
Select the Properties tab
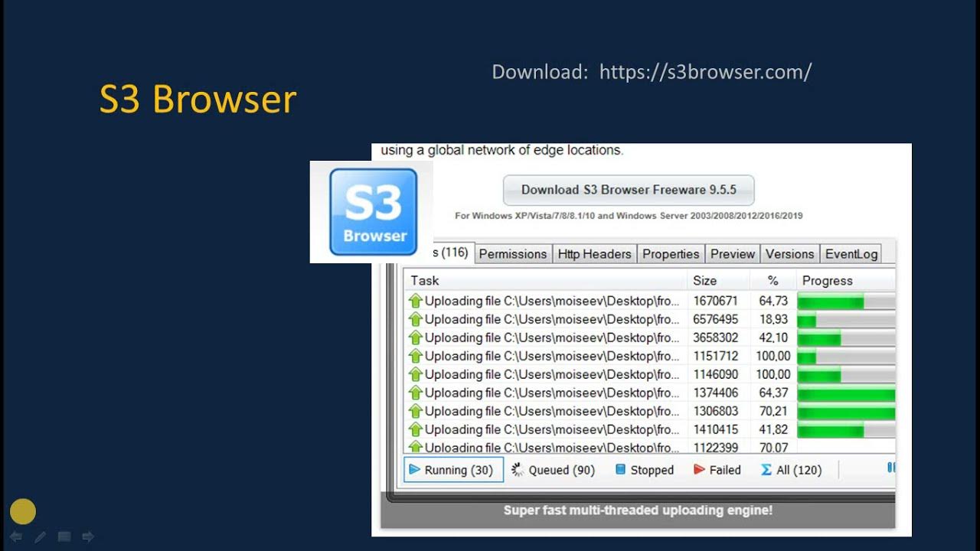pyautogui.click(x=671, y=254)
